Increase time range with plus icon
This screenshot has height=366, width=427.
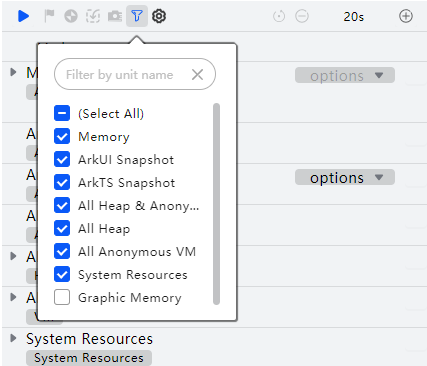tap(406, 16)
